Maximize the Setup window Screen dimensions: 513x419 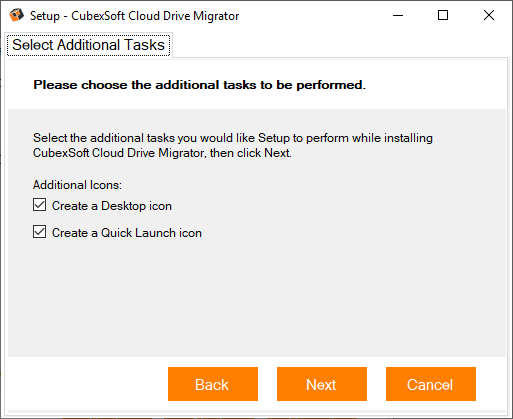443,15
